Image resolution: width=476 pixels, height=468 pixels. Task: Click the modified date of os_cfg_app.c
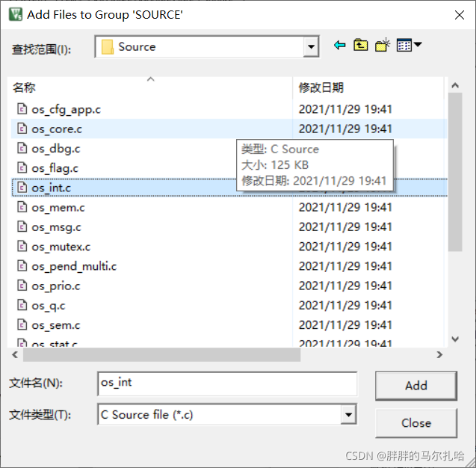coord(345,109)
